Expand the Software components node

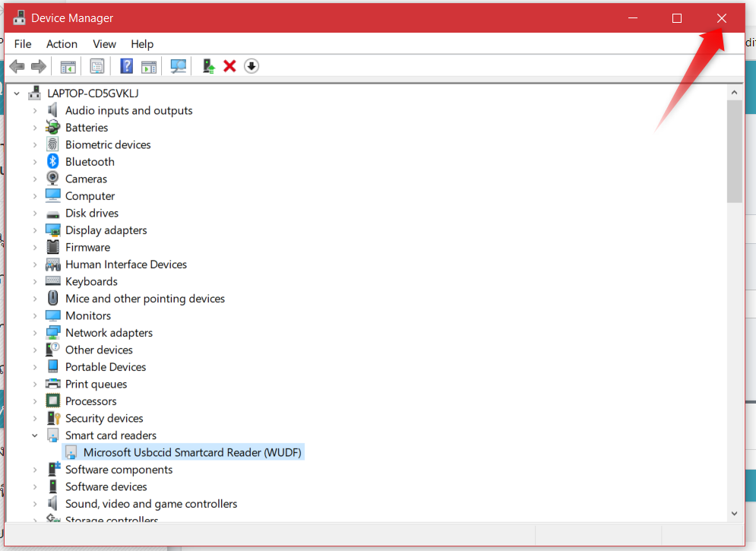pos(35,470)
